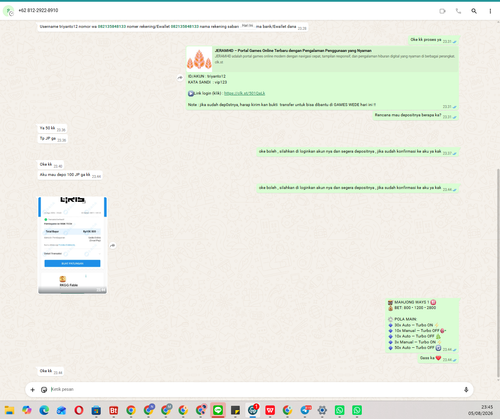Click '30x Auto – Turbo ON' line
500x419 pixels.
coord(414,325)
